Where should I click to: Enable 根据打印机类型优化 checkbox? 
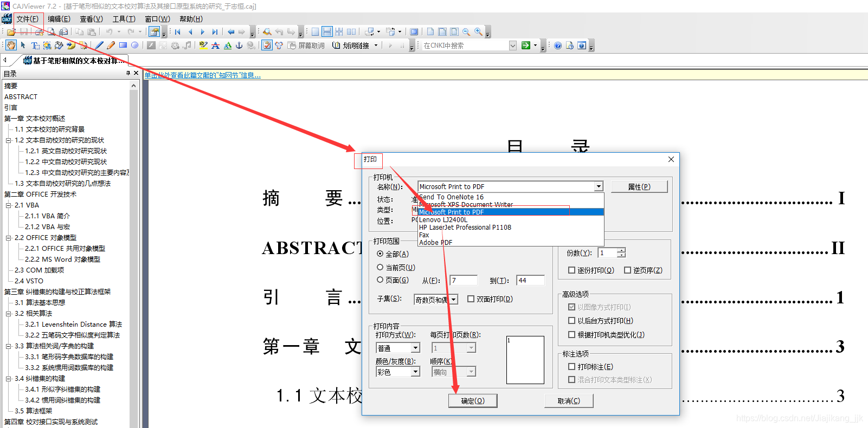click(571, 335)
